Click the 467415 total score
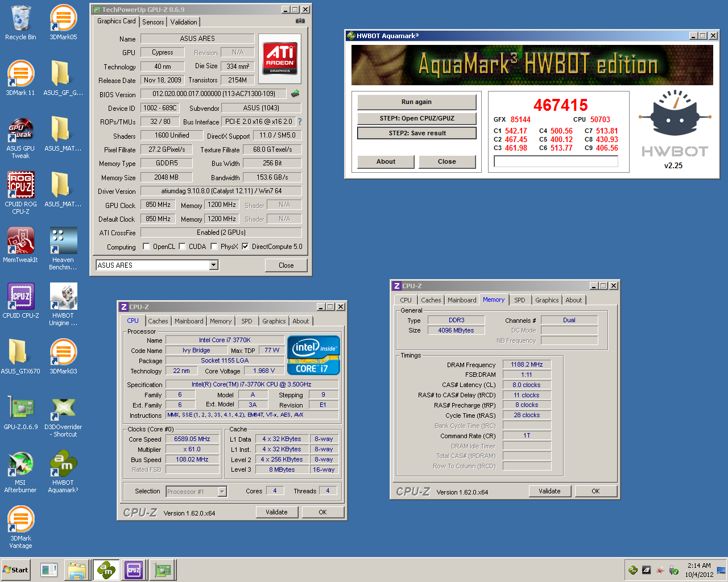 (x=560, y=105)
